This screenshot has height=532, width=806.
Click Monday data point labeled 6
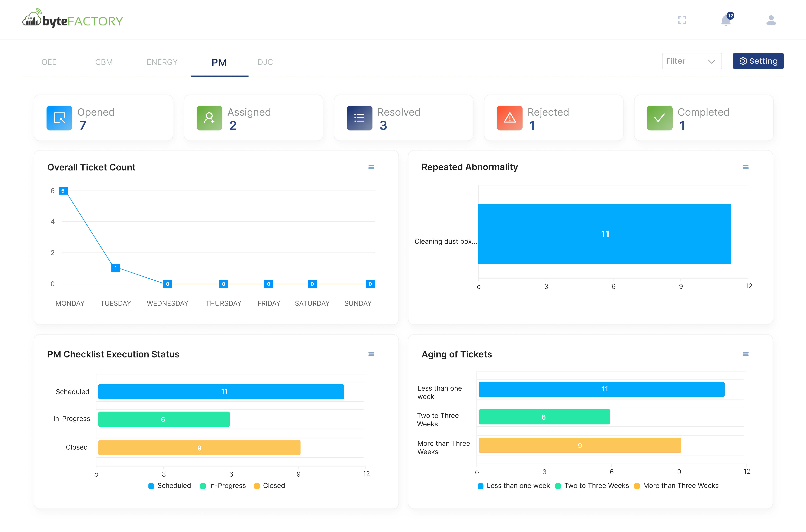click(63, 191)
